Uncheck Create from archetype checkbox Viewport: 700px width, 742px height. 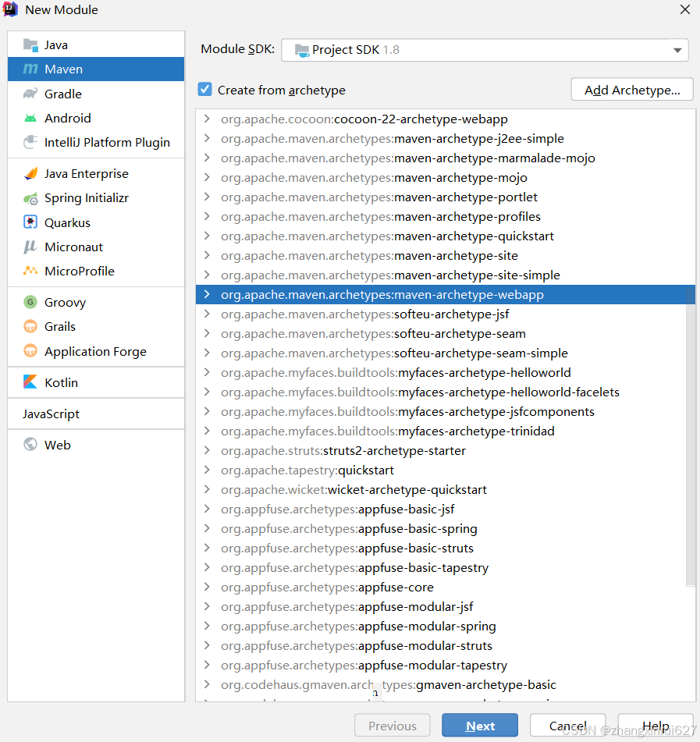pyautogui.click(x=205, y=89)
